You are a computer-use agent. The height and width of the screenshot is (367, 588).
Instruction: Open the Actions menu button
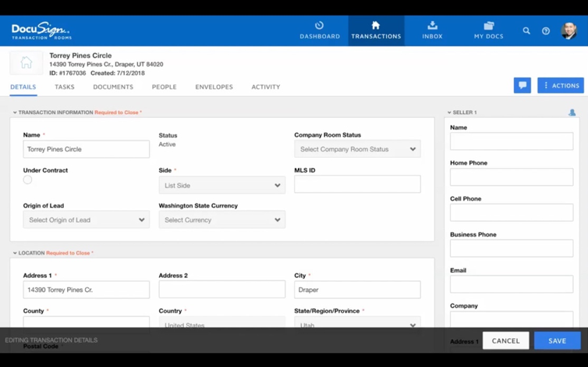click(560, 85)
